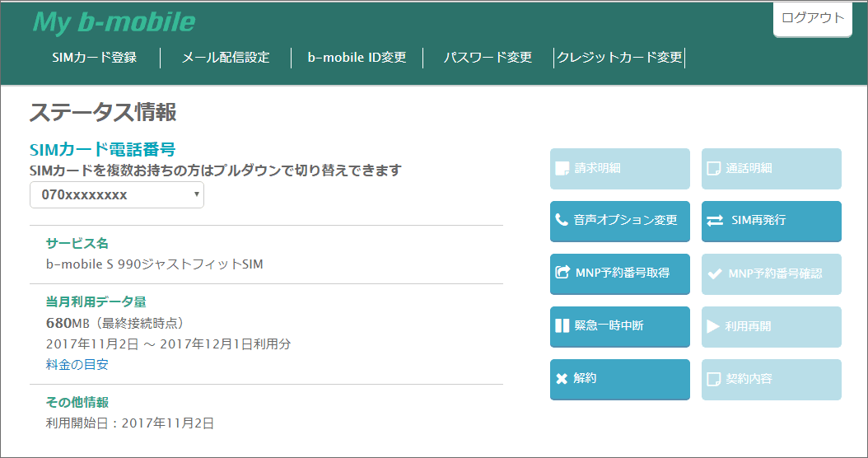Open the 料金の目安 link
868x458 pixels.
tap(77, 364)
